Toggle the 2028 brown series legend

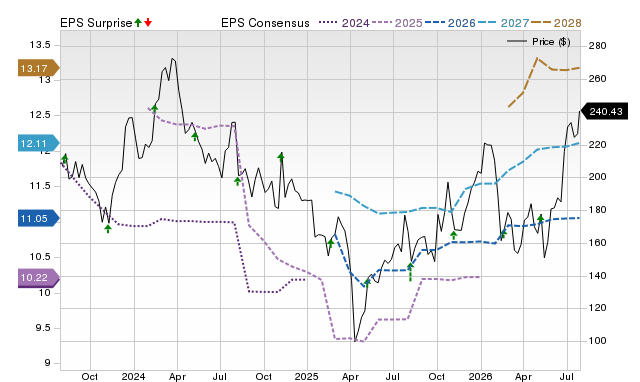point(557,23)
